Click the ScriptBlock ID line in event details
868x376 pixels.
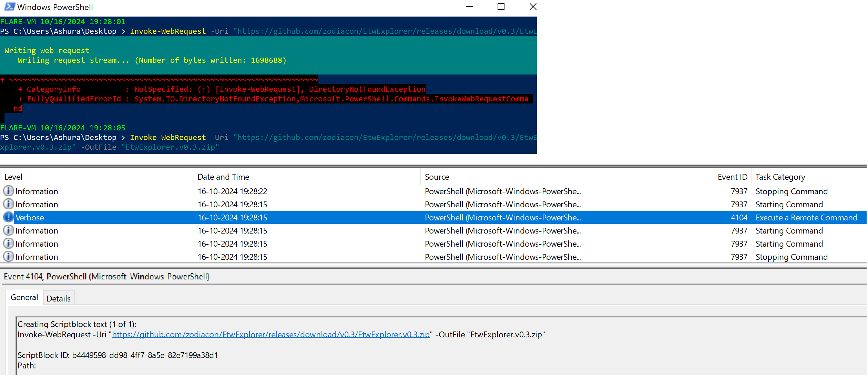tap(118, 356)
